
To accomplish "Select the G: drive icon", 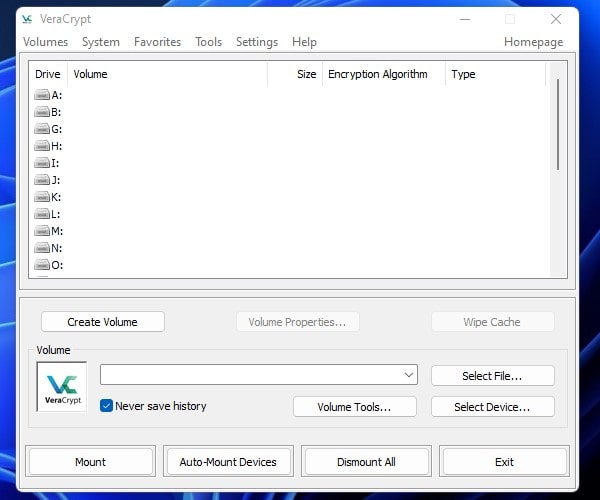I will [x=42, y=129].
